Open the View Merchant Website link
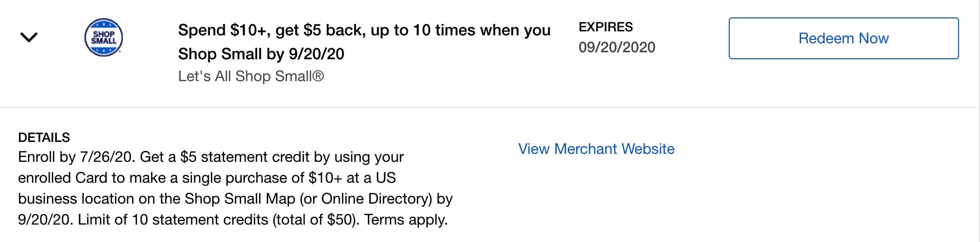Screen dimensions: 980x242 coord(596,149)
